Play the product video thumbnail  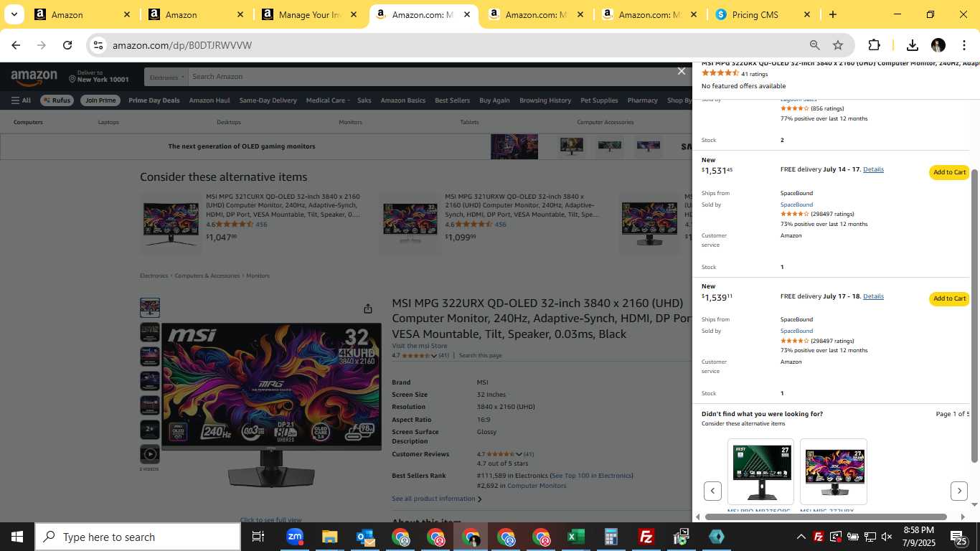coord(150,454)
